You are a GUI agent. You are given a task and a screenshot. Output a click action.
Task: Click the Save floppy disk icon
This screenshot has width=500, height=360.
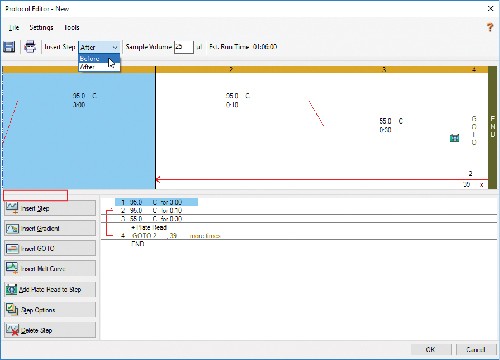pyautogui.click(x=9, y=47)
